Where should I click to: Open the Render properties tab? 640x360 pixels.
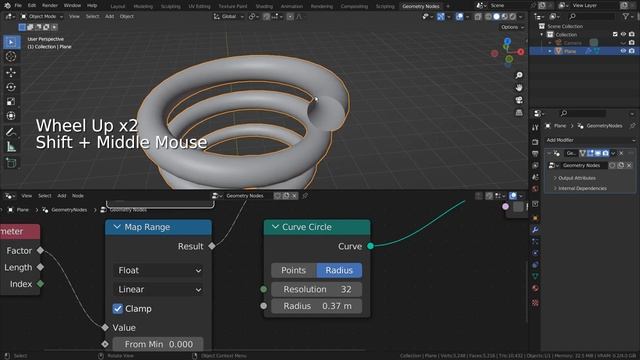tap(535, 142)
